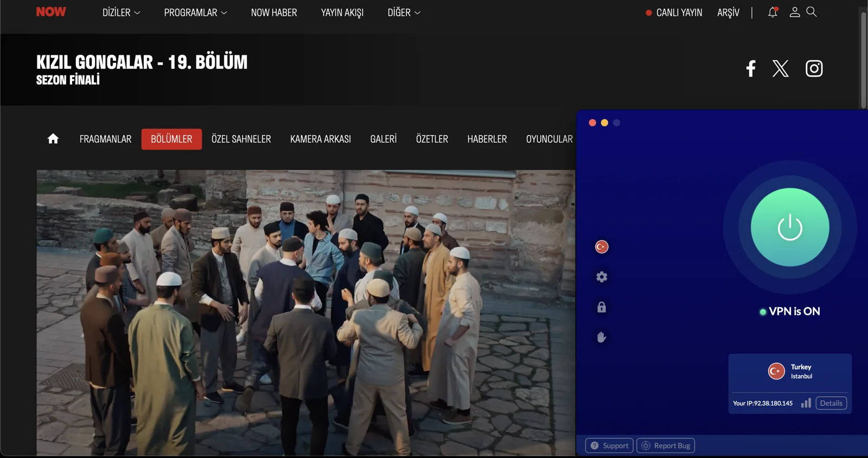
Task: Click the 'VPN is ON' status text
Action: 794,311
